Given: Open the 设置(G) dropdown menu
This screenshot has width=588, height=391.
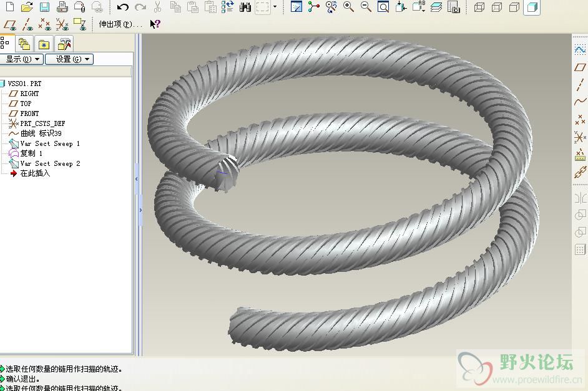Looking at the screenshot, I should pos(69,59).
